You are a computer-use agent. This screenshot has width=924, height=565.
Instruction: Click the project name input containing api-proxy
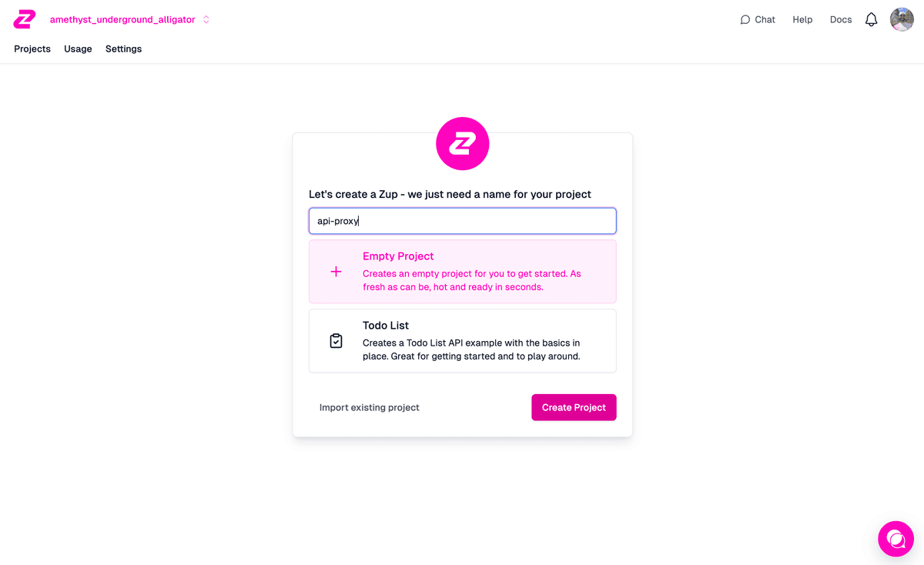click(x=462, y=221)
